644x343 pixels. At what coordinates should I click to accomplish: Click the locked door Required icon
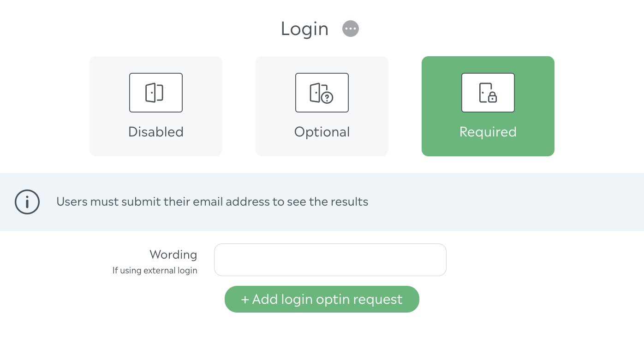(x=488, y=93)
